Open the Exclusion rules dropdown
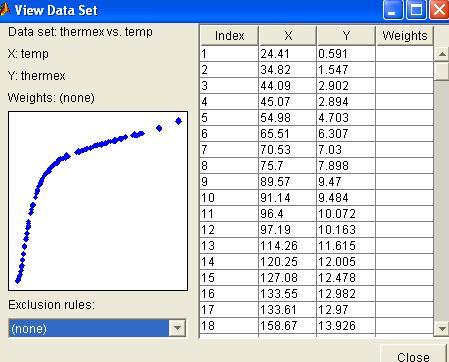 click(x=177, y=328)
